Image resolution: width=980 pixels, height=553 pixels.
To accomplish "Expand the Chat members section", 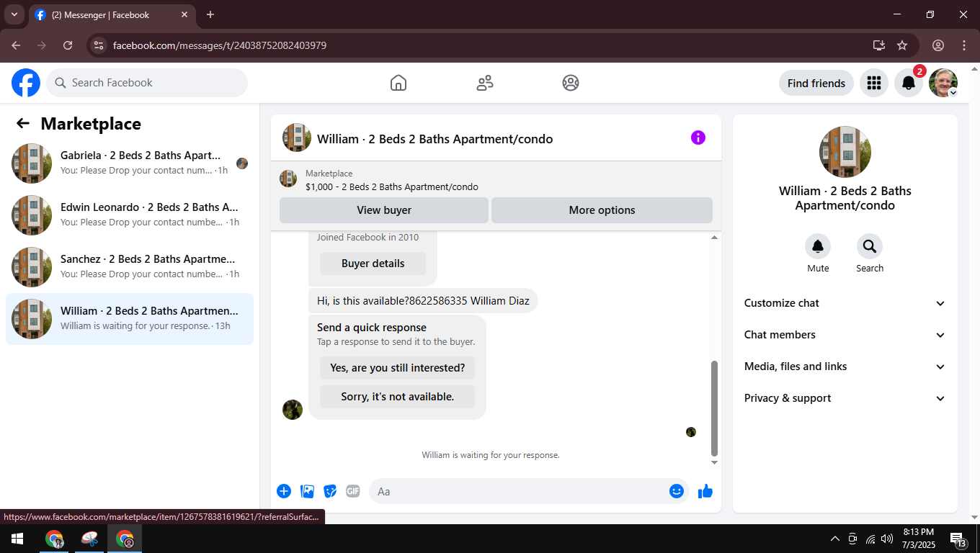I will pyautogui.click(x=845, y=335).
